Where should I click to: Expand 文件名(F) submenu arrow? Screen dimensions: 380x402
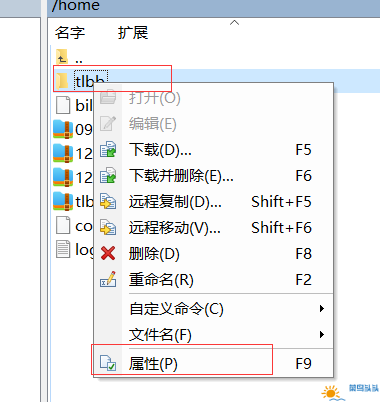[x=322, y=334]
